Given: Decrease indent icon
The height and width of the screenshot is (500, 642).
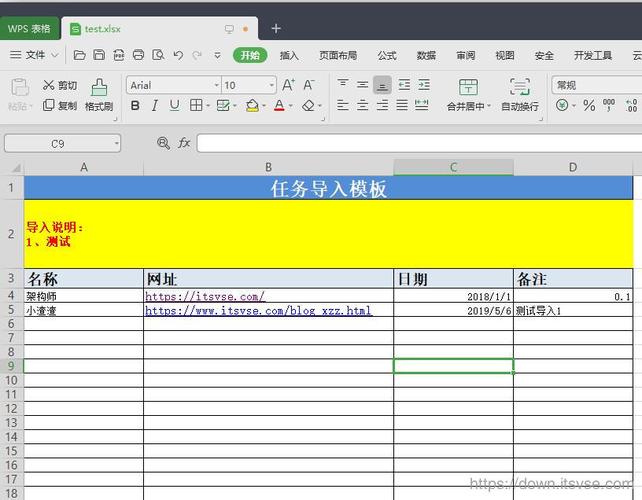Looking at the screenshot, I should (404, 85).
